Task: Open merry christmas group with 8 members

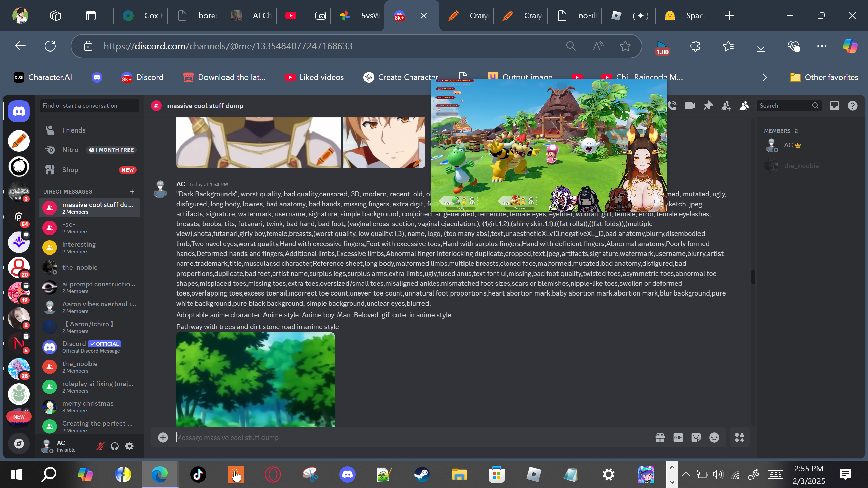Action: click(x=90, y=407)
